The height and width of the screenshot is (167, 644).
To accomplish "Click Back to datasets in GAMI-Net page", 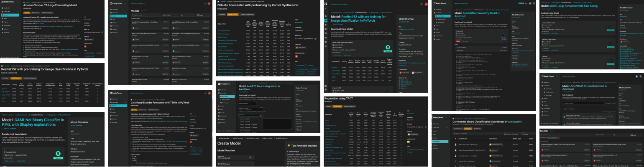I will [x=8, y=129].
